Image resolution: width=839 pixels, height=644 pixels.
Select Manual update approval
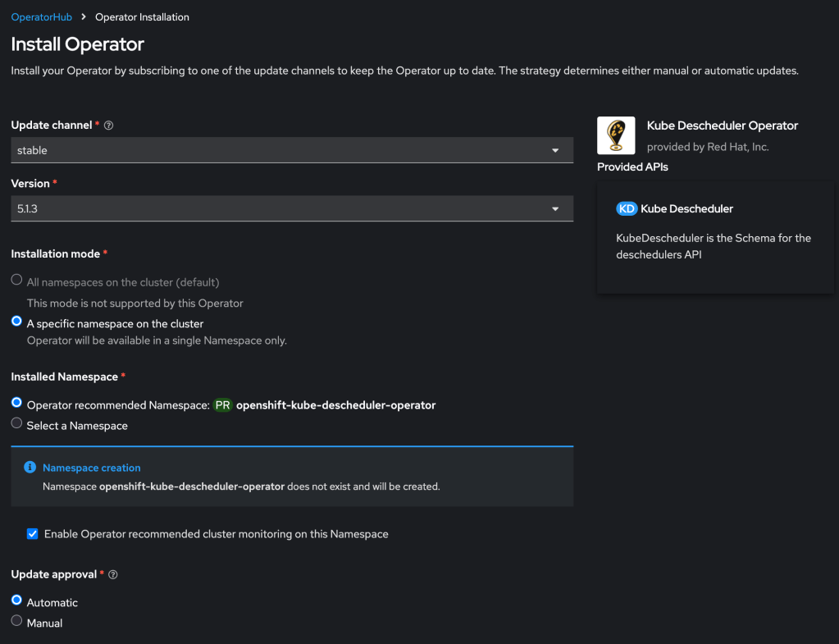click(16, 621)
